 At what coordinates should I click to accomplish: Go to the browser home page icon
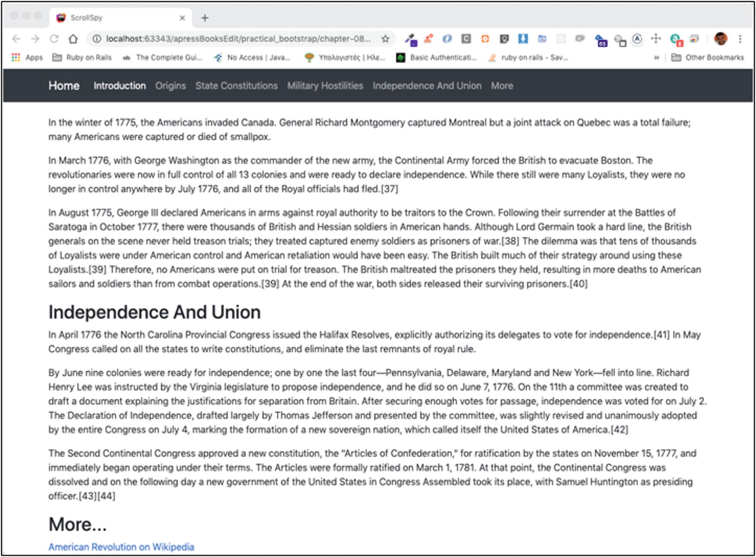(73, 39)
